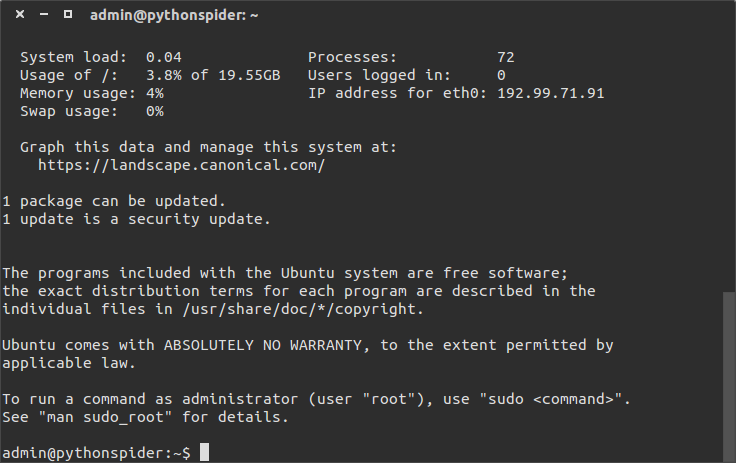736x463 pixels.
Task: Click the security update notice line
Action: click(136, 219)
